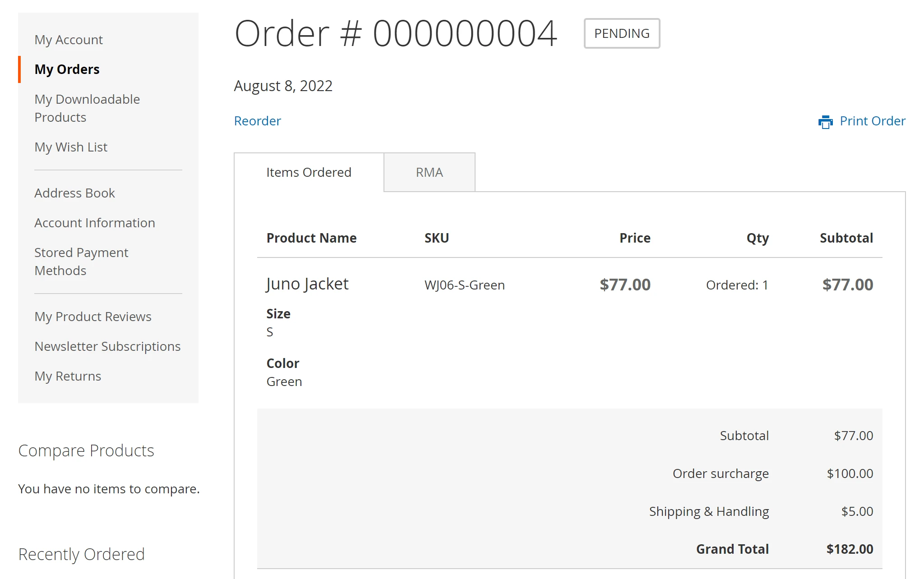Click the Order # 000000004 heading
This screenshot has height=579, width=924.
coord(396,33)
